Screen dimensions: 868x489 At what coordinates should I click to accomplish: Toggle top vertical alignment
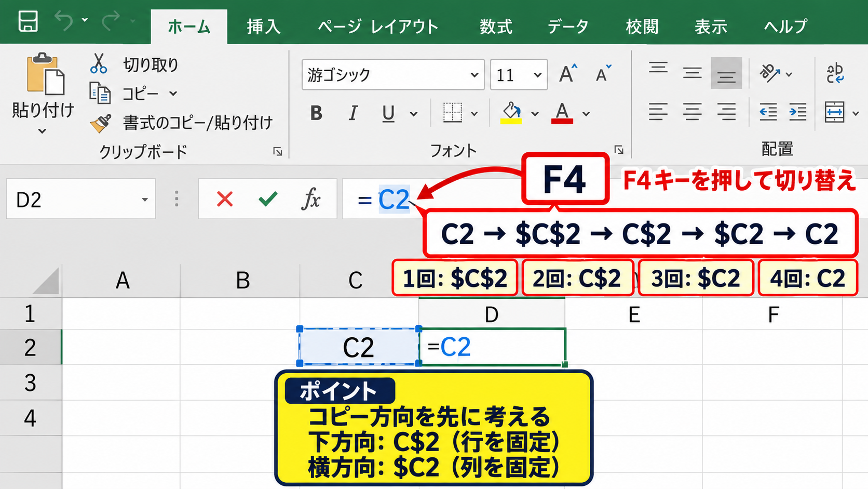[658, 68]
